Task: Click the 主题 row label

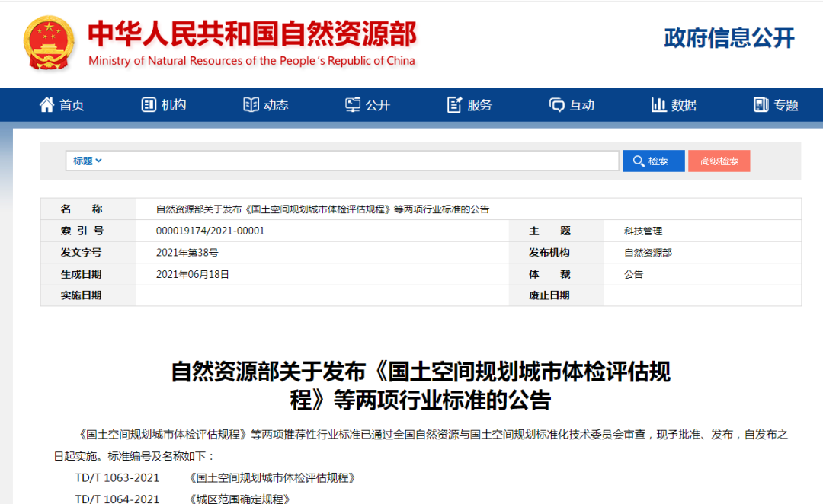Action: click(549, 231)
